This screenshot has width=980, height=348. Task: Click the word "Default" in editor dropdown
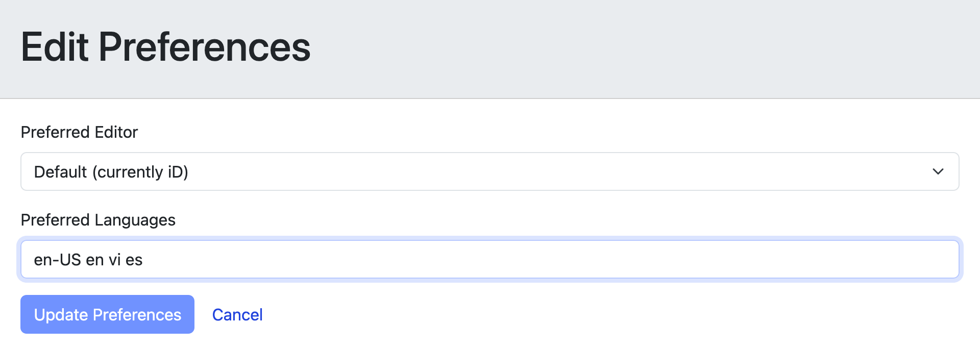(60, 172)
